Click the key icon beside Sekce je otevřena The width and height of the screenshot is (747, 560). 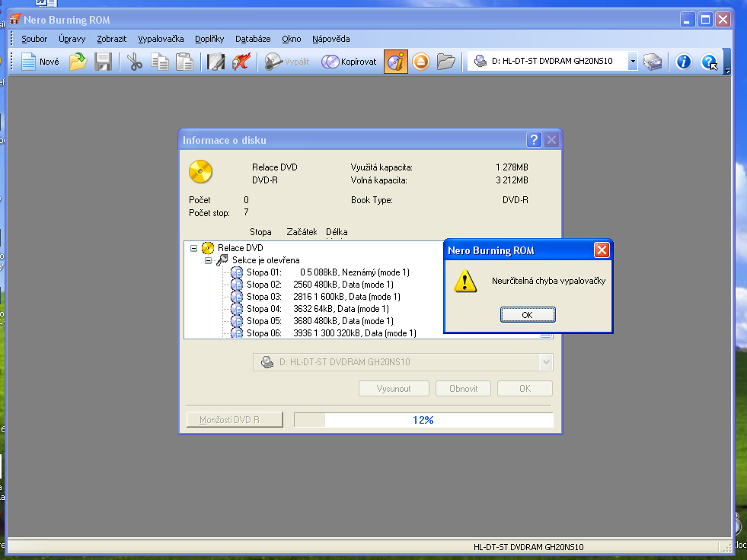click(x=222, y=260)
